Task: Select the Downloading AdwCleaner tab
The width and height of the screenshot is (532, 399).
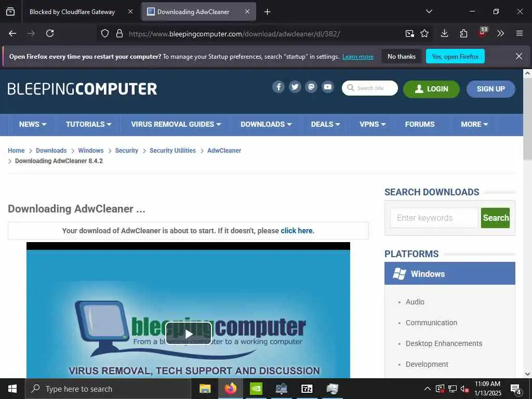Action: [198, 12]
